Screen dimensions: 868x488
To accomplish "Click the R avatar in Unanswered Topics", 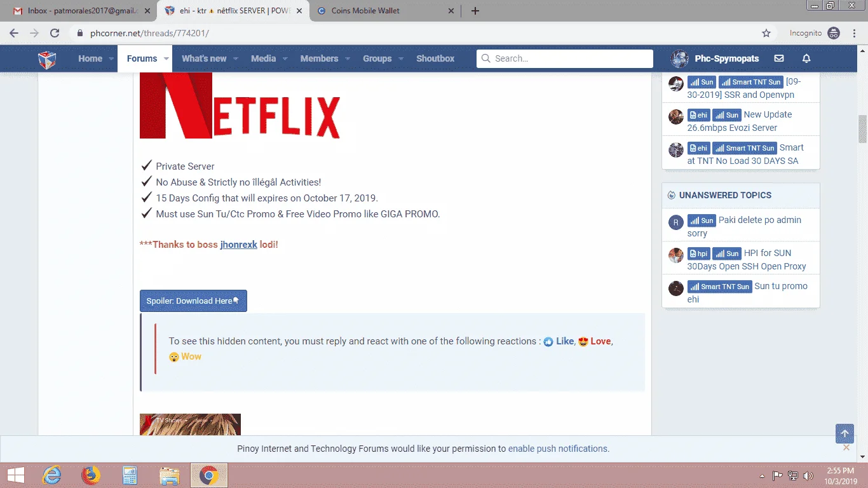I will (x=676, y=222).
